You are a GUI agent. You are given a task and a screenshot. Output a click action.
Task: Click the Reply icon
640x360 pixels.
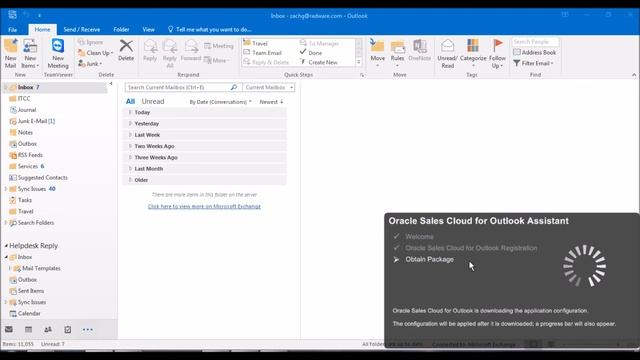(150, 51)
